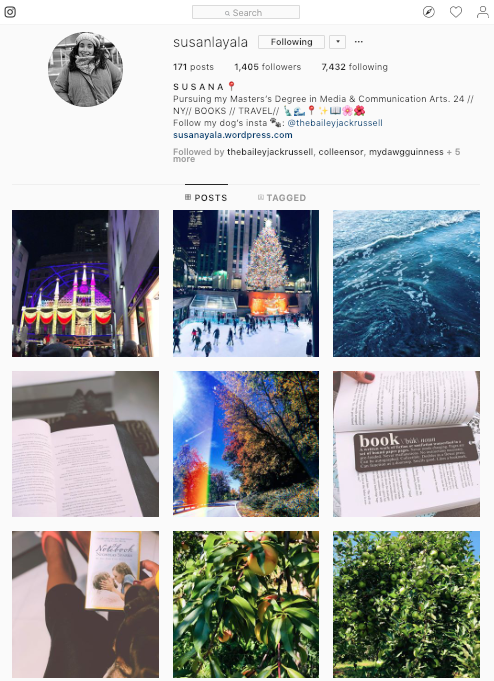
Task: Open the Explore compass icon
Action: click(x=428, y=12)
